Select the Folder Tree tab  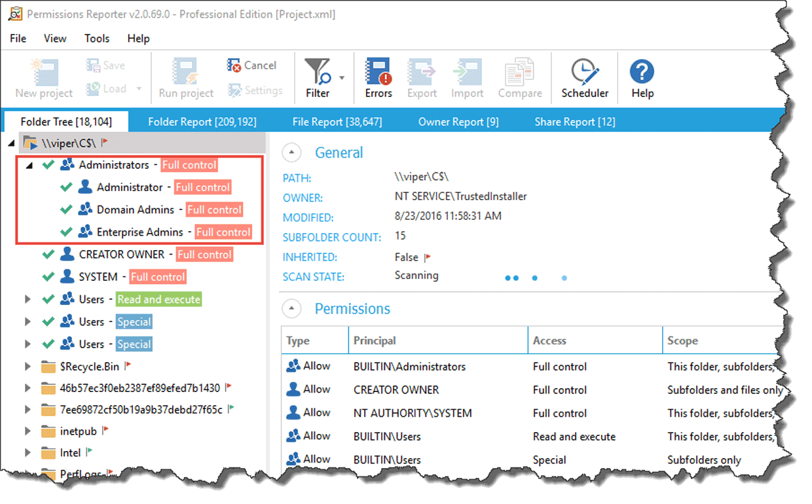coord(66,122)
